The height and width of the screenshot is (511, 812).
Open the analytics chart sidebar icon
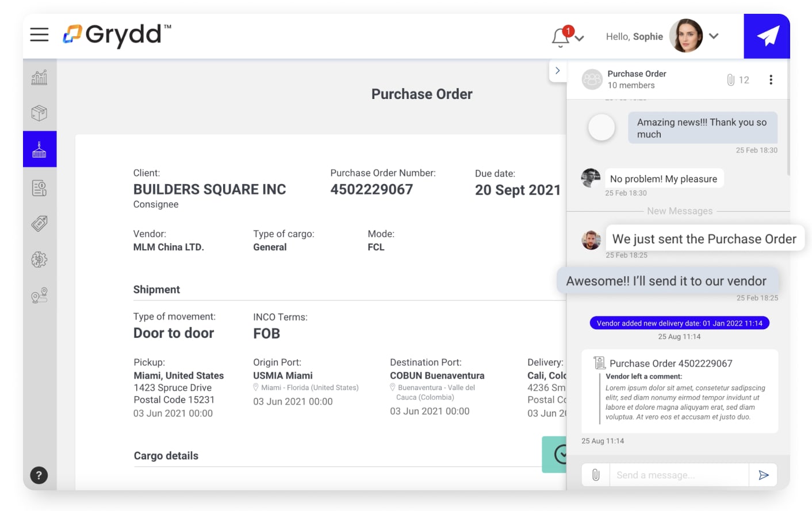point(39,77)
